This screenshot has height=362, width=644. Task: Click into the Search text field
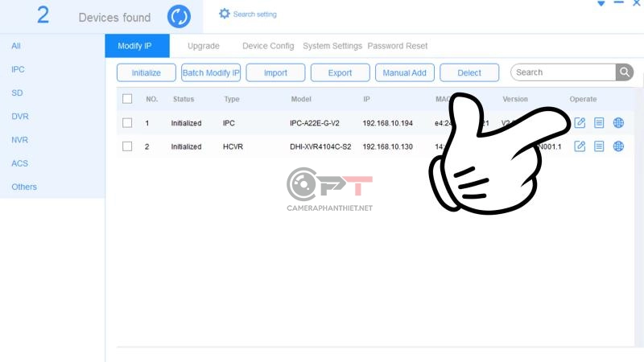click(563, 72)
